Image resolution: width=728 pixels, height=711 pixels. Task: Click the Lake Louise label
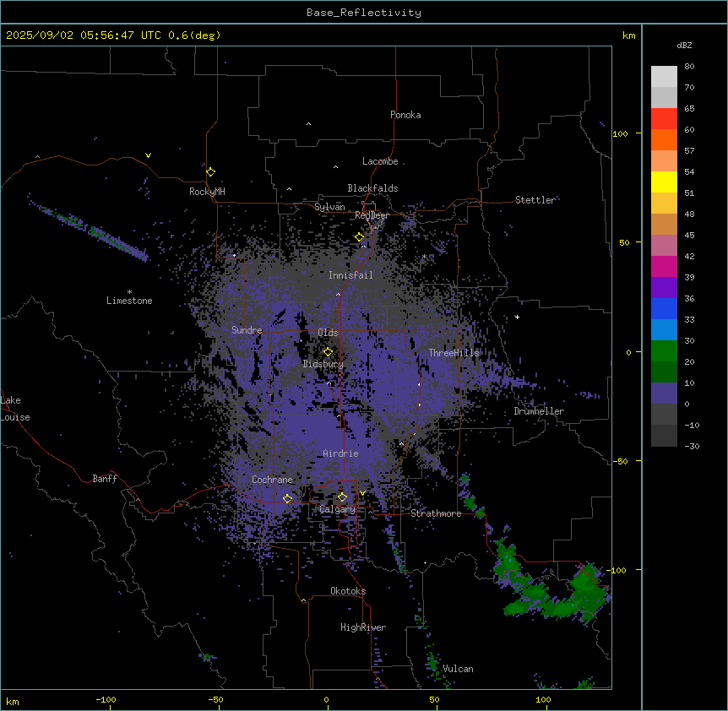15,409
